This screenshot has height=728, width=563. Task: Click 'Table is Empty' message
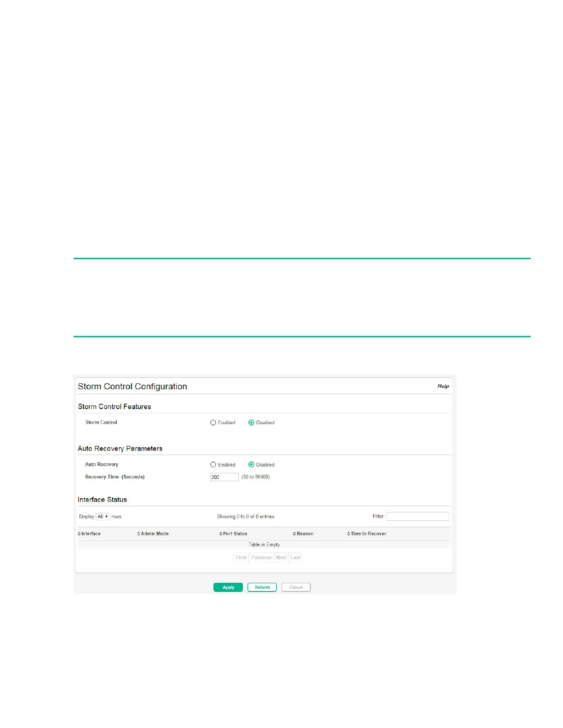[x=264, y=545]
